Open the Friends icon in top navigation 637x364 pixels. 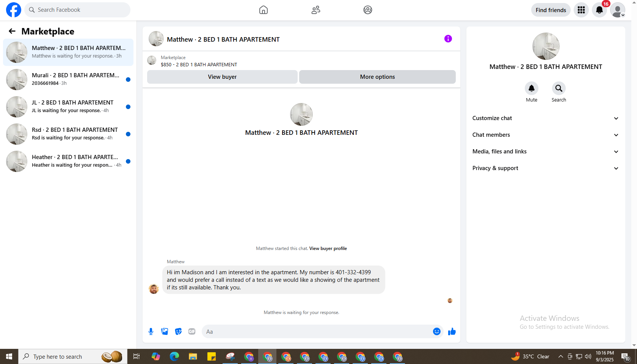tap(316, 10)
